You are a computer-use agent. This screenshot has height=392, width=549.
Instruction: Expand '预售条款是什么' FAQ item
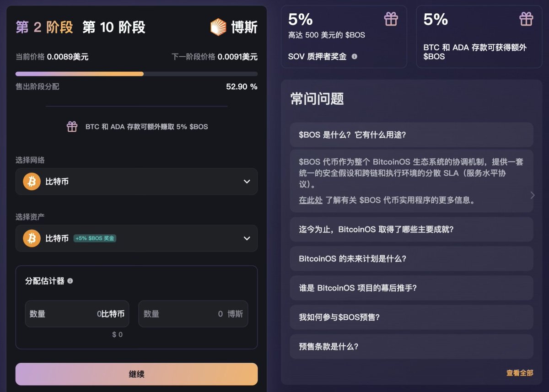point(411,346)
